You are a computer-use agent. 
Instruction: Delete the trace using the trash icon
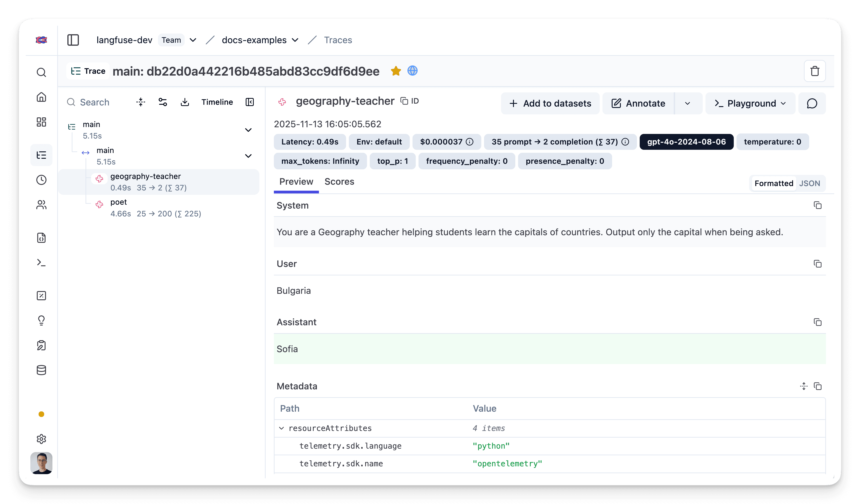pos(815,71)
